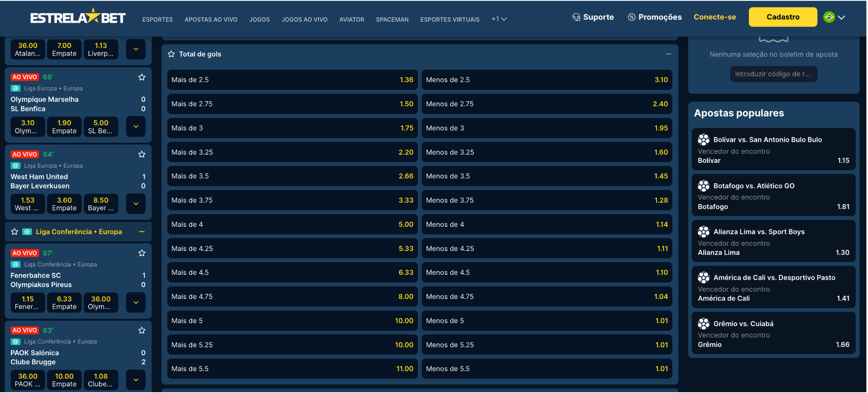This screenshot has height=393, width=868.
Task: Click the Brazil flag language icon
Action: pyautogui.click(x=829, y=17)
